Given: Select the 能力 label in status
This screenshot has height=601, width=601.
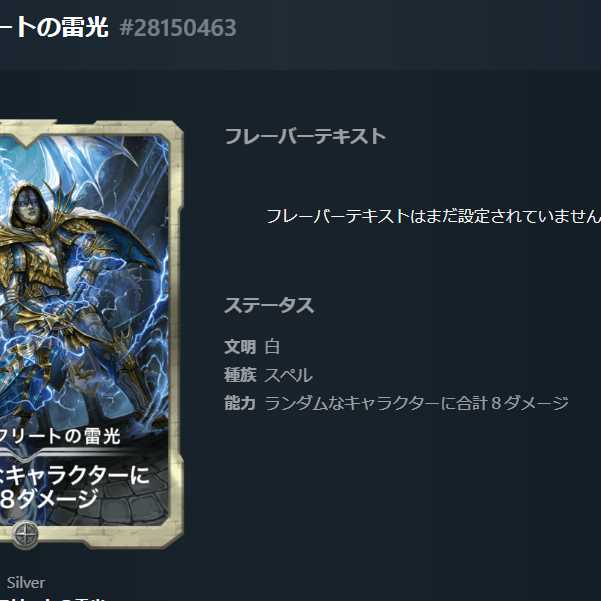Looking at the screenshot, I should 240,403.
